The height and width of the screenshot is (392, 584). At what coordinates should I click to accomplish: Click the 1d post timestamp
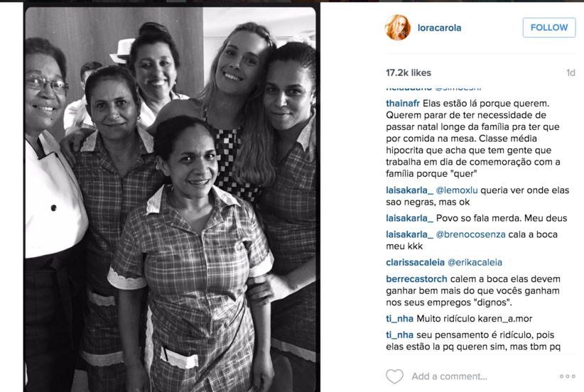(x=571, y=72)
